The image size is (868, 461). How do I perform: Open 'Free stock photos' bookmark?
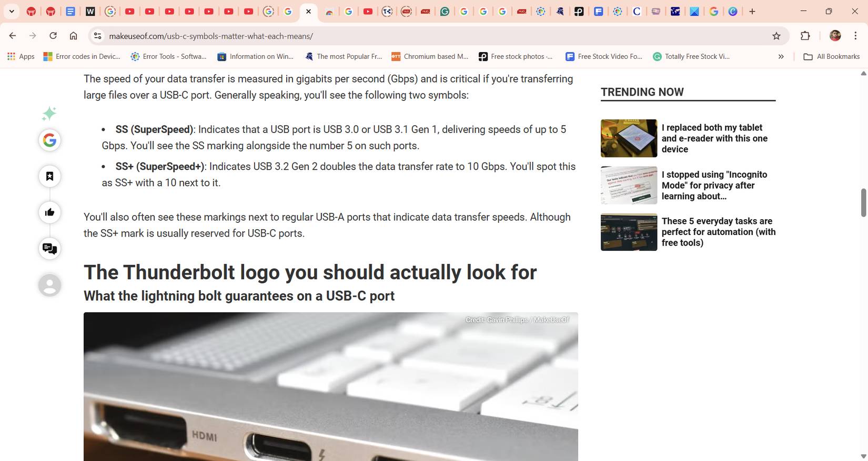[x=516, y=56]
